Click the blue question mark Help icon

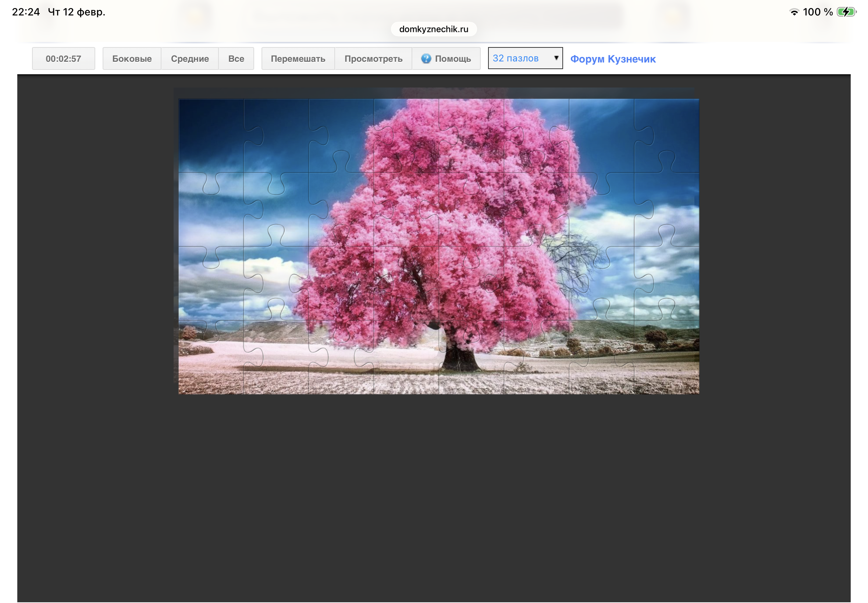[x=426, y=58]
